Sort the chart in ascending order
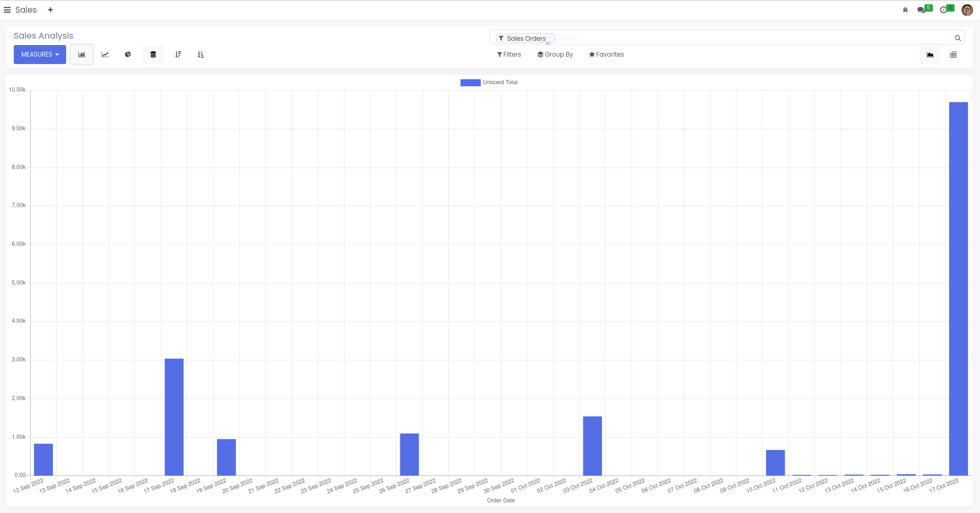Screen dimensions: 980x513 201,55
